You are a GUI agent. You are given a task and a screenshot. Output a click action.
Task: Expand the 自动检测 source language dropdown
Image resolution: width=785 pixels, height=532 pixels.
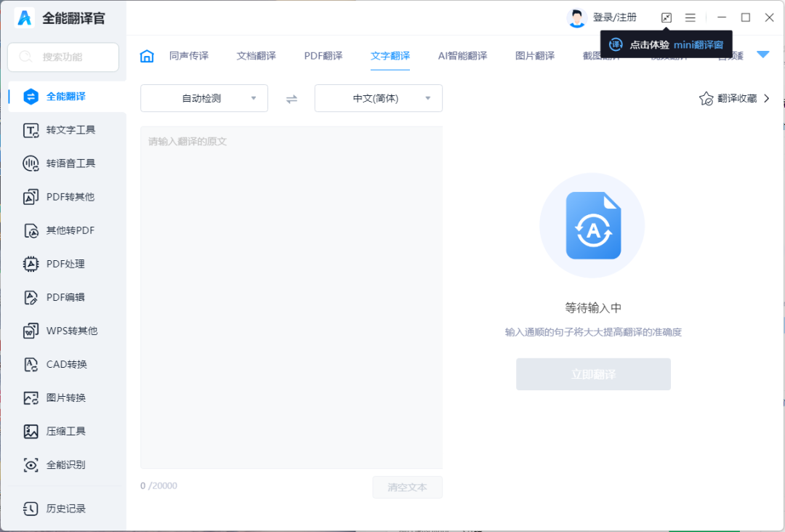click(x=204, y=98)
